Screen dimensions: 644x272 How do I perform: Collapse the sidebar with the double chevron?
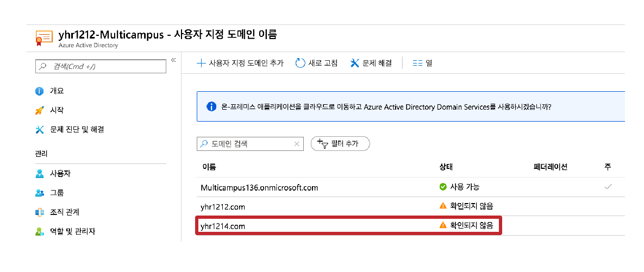[173, 60]
